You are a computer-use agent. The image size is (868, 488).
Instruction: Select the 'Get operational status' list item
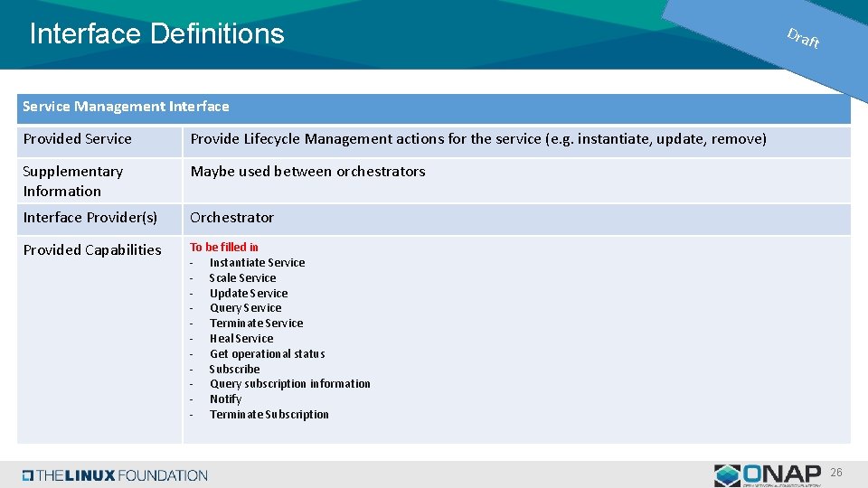click(x=268, y=354)
